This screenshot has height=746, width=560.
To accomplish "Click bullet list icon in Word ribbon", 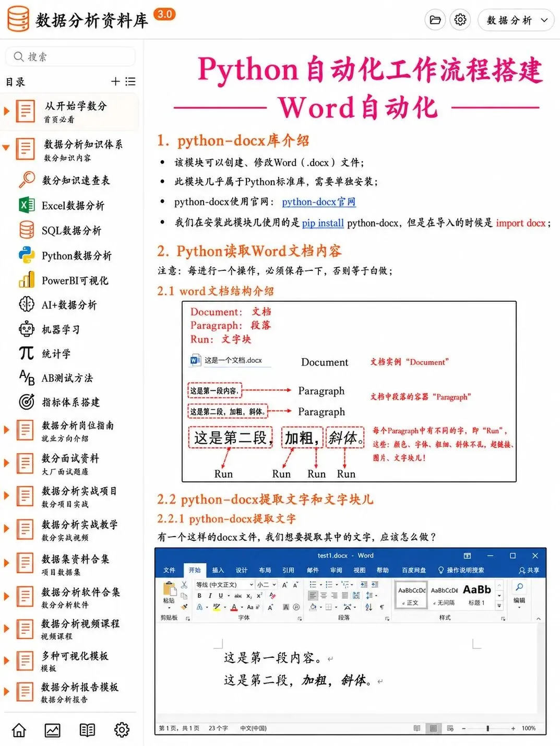I will tap(313, 585).
